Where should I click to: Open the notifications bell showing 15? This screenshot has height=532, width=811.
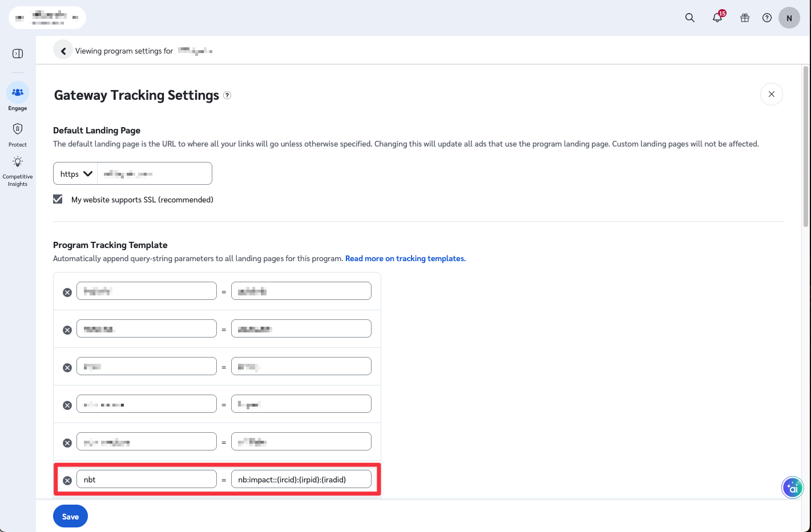(718, 17)
